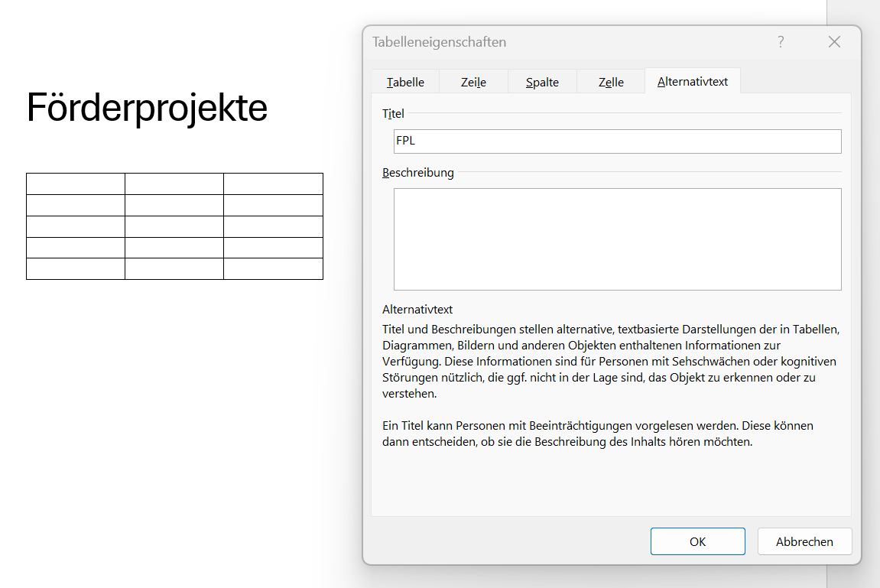Viewport: 880px width, 588px height.
Task: Click the bottom-left cell of the table
Action: click(x=76, y=269)
